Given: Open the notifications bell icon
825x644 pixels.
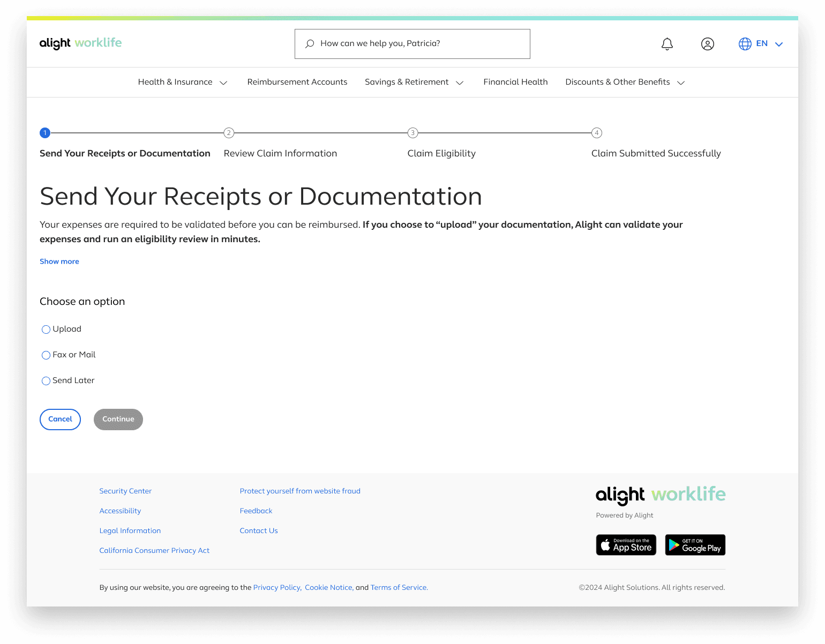Looking at the screenshot, I should click(x=667, y=44).
